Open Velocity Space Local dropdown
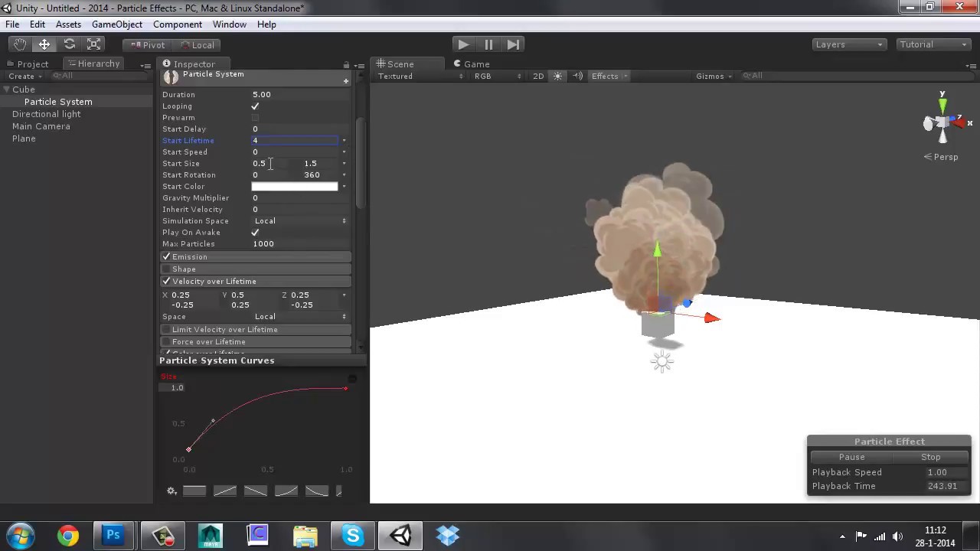This screenshot has width=980, height=551. 299,317
